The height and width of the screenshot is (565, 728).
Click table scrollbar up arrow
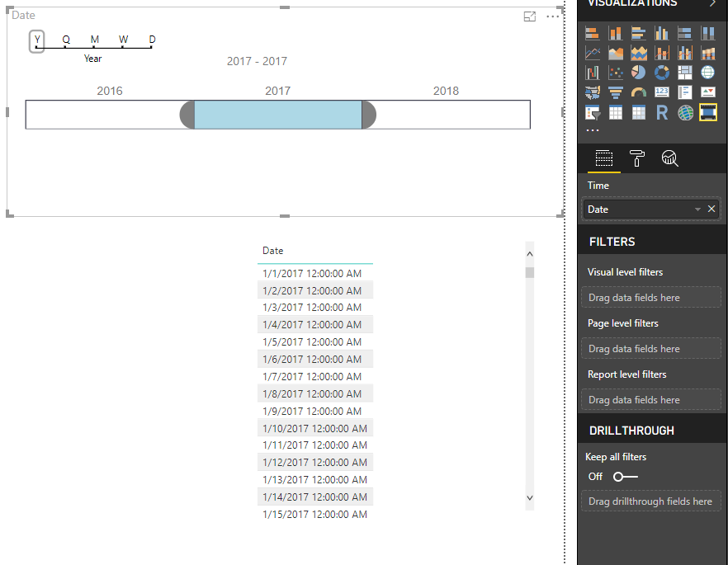530,254
